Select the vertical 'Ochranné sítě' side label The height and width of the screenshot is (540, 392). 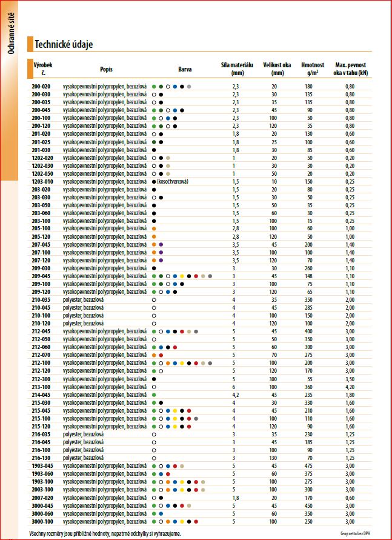point(12,33)
